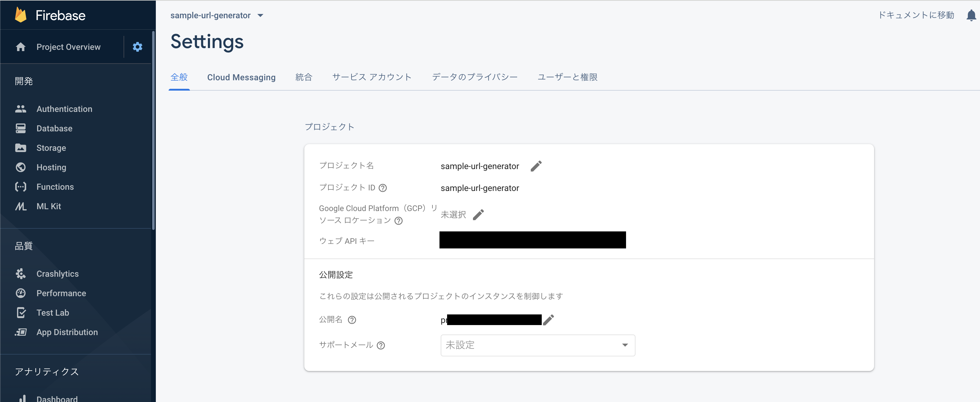Edit the project name pencil icon
The image size is (980, 402).
[536, 166]
